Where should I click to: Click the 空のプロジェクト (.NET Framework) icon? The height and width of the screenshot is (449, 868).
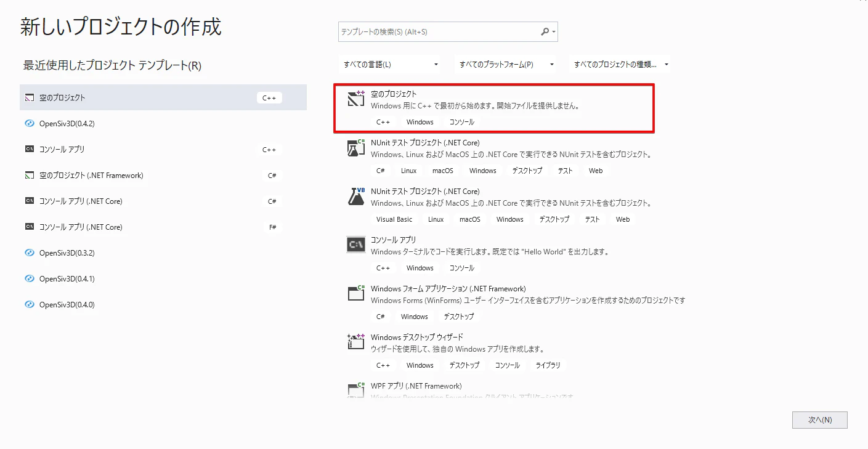29,176
